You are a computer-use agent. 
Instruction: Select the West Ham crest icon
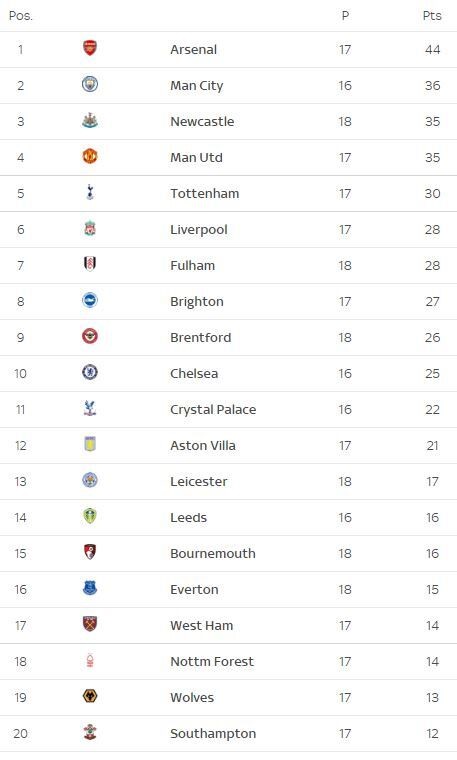tap(90, 624)
